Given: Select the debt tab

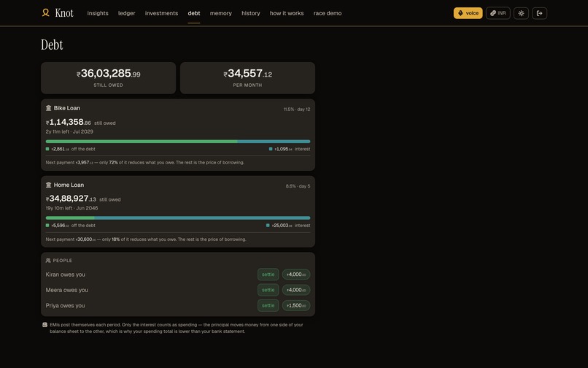Looking at the screenshot, I should click(x=194, y=13).
